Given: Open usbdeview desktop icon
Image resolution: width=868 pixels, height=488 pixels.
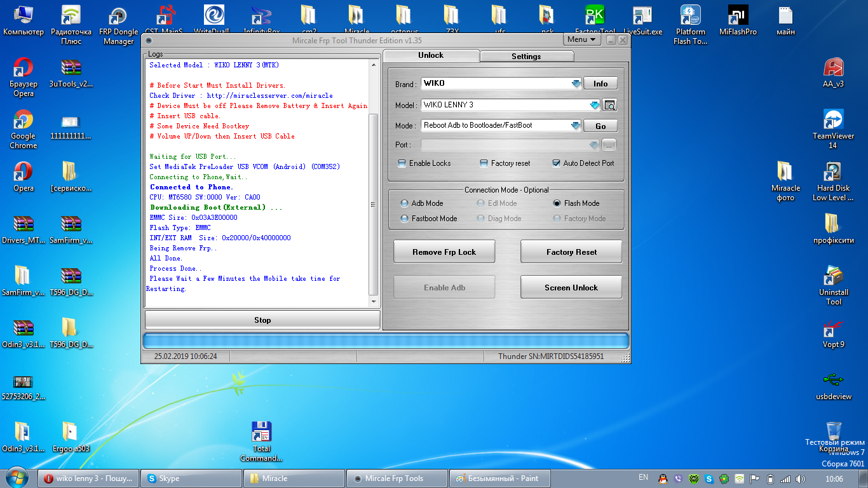Looking at the screenshot, I should [x=833, y=385].
